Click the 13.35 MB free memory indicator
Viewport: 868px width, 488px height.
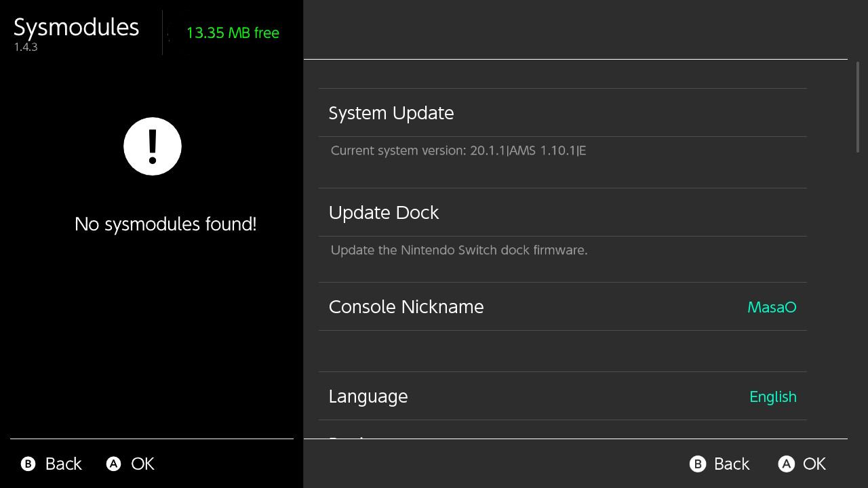(x=233, y=33)
